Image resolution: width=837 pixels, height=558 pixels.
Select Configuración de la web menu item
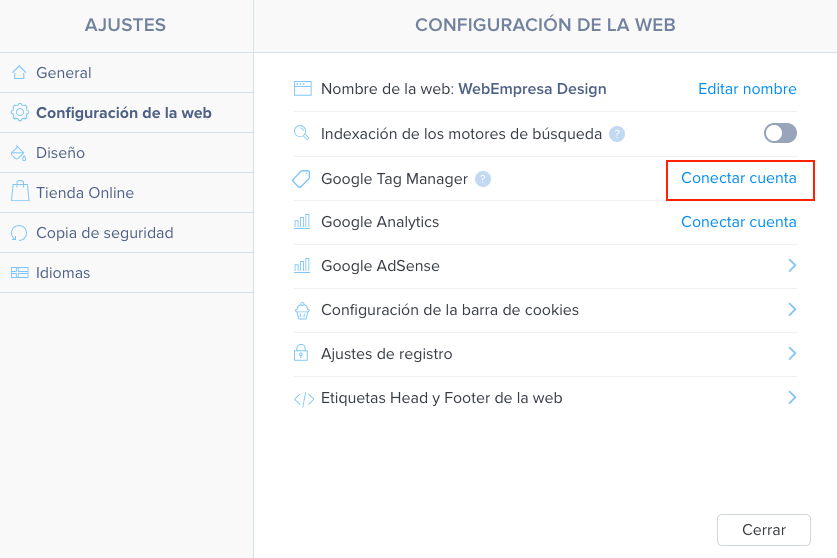[127, 113]
